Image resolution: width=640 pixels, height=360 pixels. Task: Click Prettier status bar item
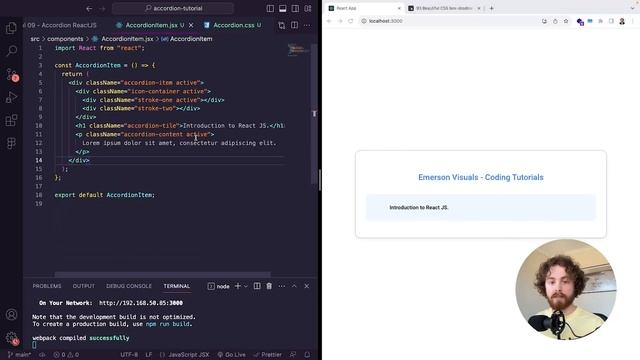pyautogui.click(x=267, y=355)
